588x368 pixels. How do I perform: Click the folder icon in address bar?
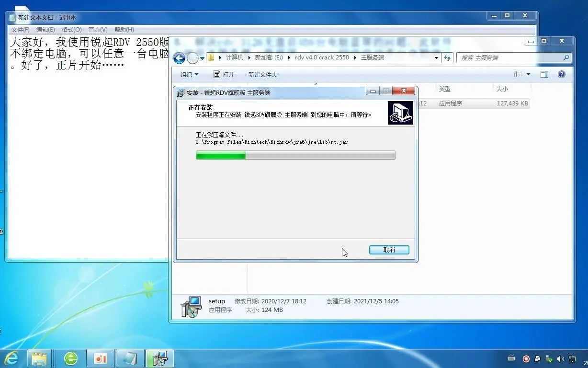tap(211, 57)
